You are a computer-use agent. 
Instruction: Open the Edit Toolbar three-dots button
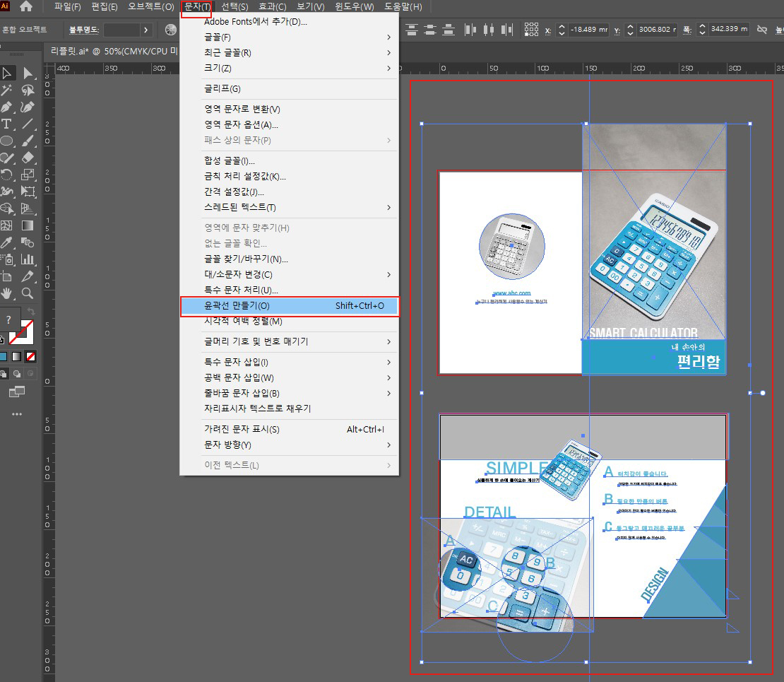(x=17, y=414)
